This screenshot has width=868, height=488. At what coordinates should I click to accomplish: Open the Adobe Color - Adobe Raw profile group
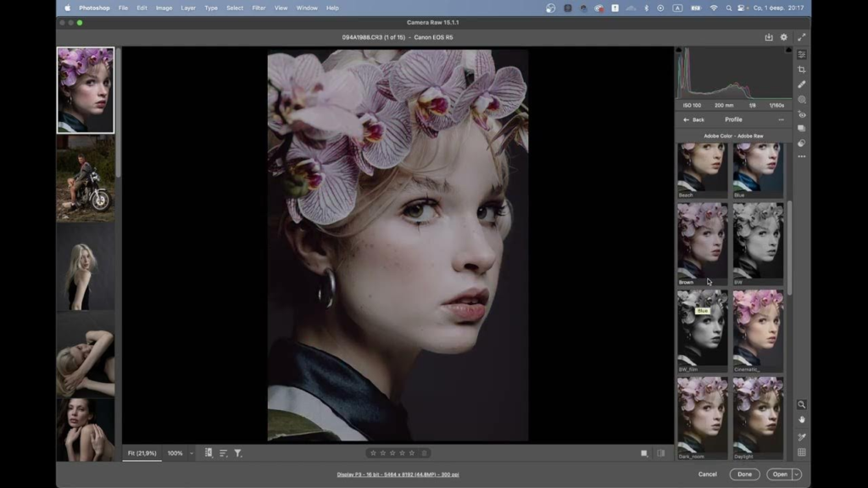[x=733, y=134]
